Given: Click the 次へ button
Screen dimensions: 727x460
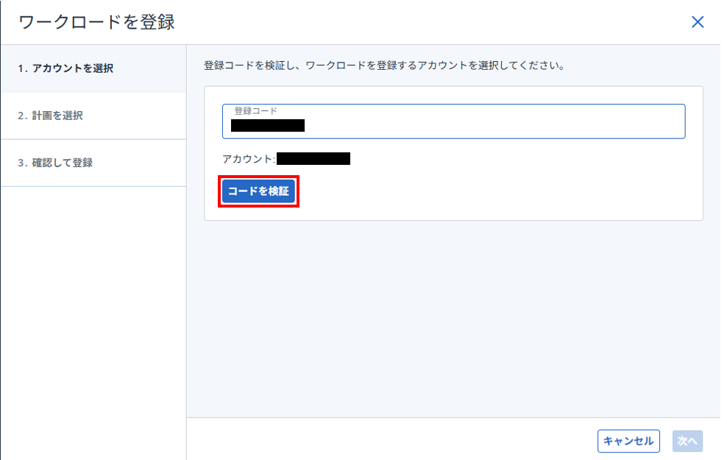Looking at the screenshot, I should (x=688, y=440).
